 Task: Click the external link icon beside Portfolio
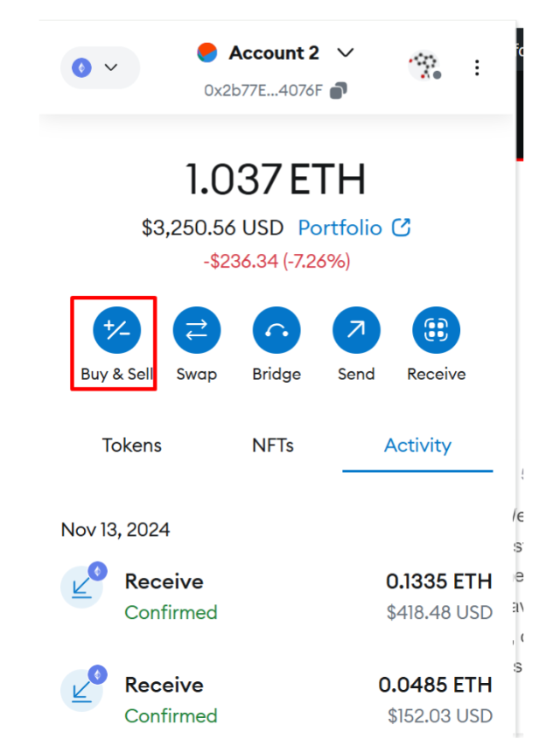tap(402, 228)
